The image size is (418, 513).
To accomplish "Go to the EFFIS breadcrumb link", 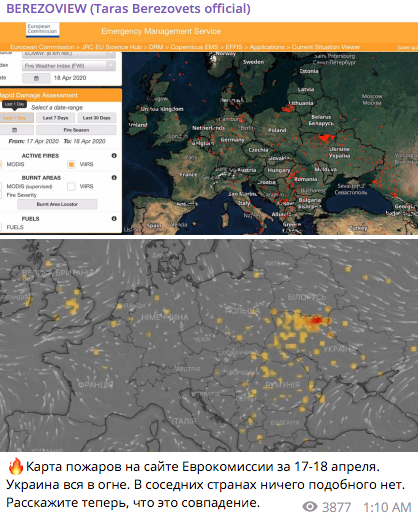I will (234, 47).
